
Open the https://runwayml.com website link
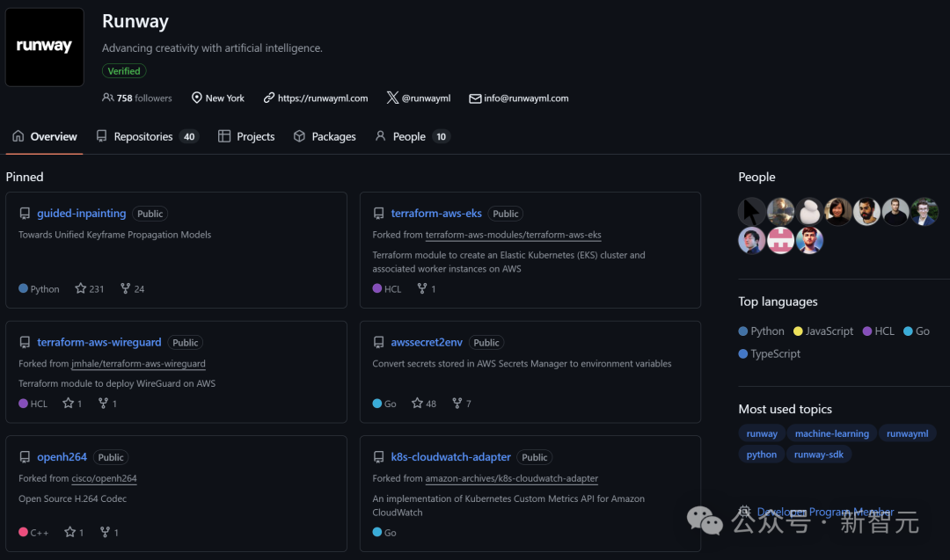coord(322,98)
